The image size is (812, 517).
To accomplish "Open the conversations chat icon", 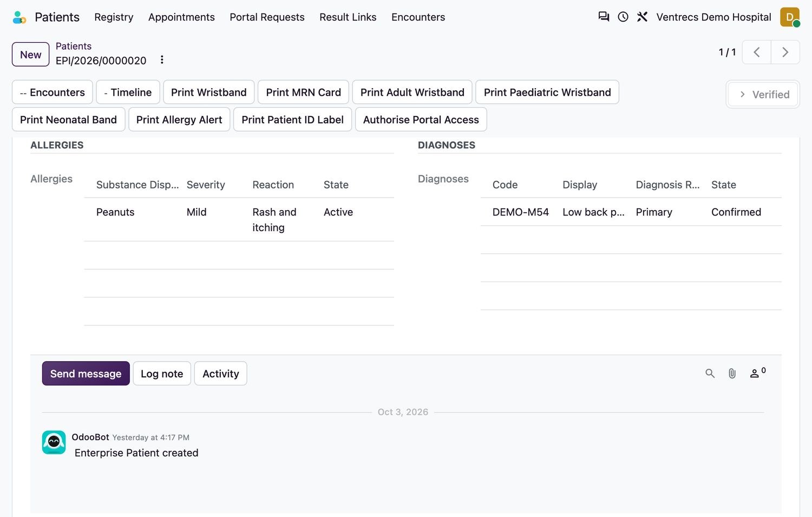I will 604,17.
